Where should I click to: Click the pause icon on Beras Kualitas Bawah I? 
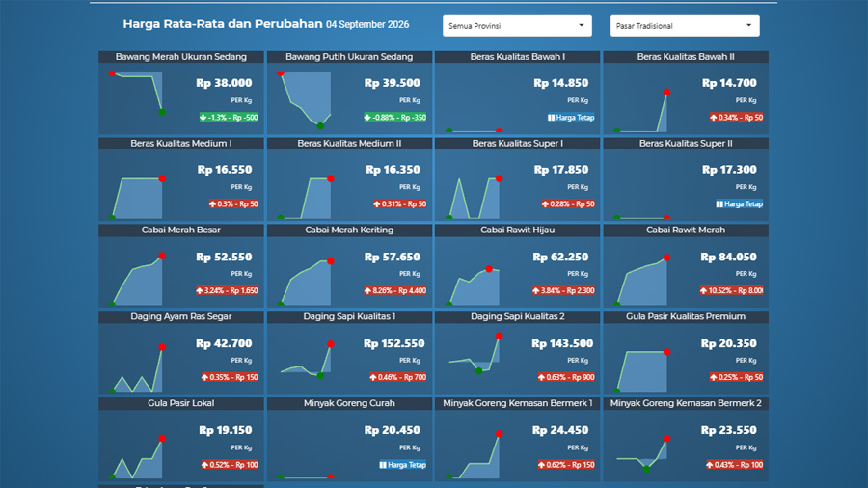(552, 118)
